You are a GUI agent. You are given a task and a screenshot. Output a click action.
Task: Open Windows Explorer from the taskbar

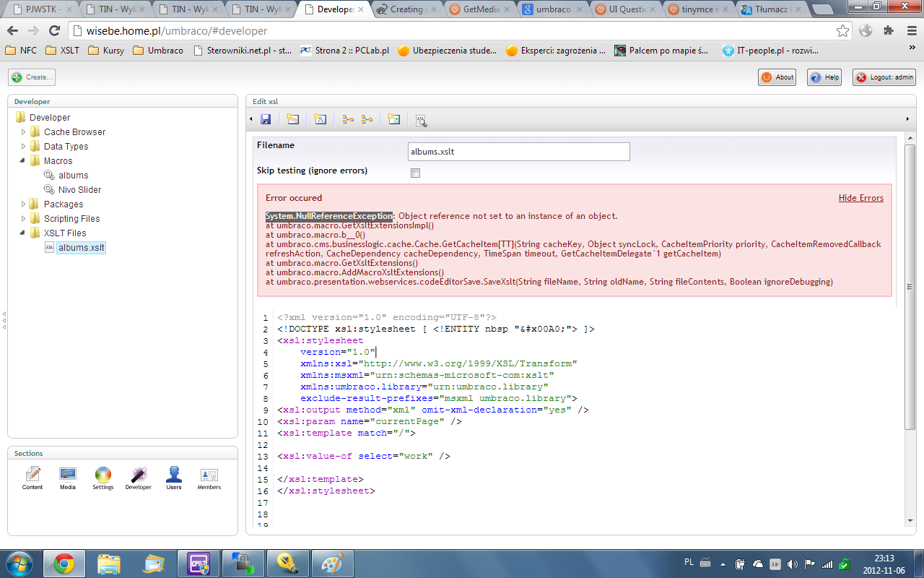click(x=109, y=563)
